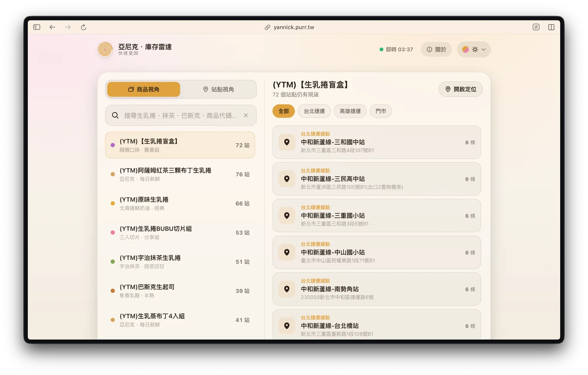Click the 亞尼克 · 庫存雷達 title text

click(145, 47)
